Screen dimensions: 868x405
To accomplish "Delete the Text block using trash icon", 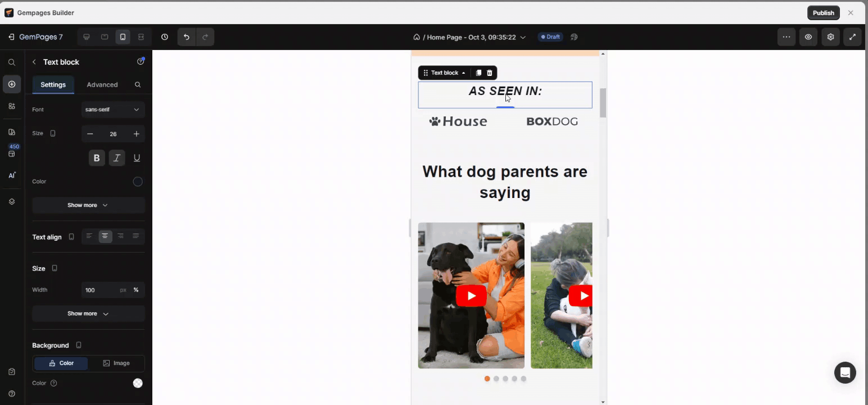I will click(489, 73).
